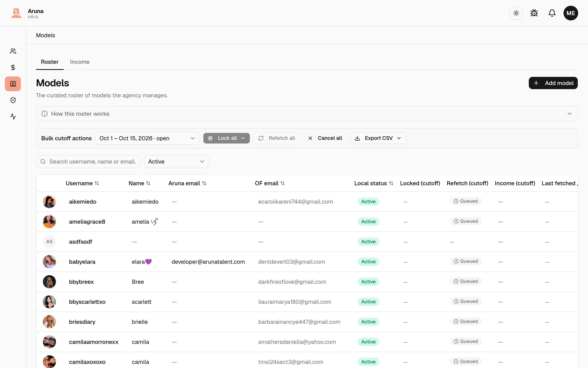Open babyelara's avatar thumbnail
588x368 pixels.
click(49, 262)
